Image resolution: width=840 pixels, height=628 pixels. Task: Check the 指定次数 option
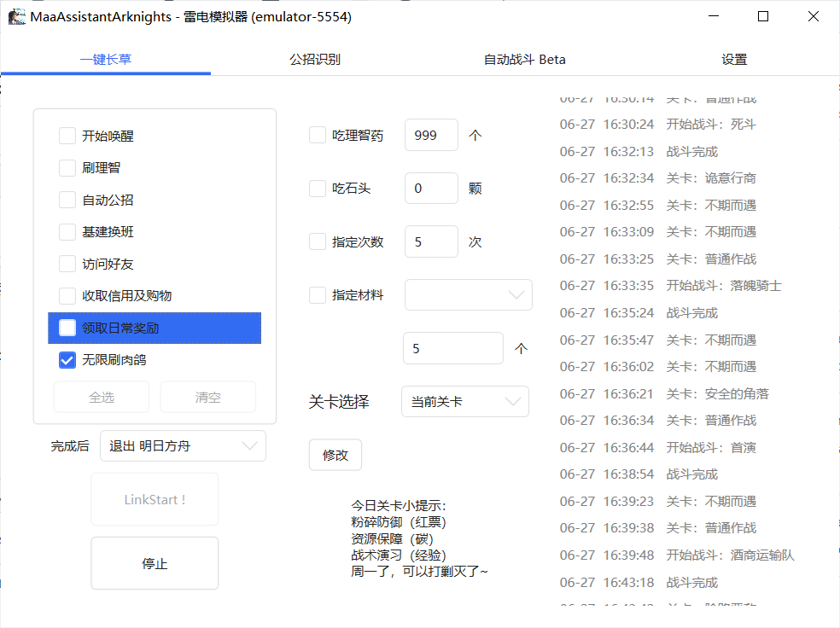[x=318, y=241]
